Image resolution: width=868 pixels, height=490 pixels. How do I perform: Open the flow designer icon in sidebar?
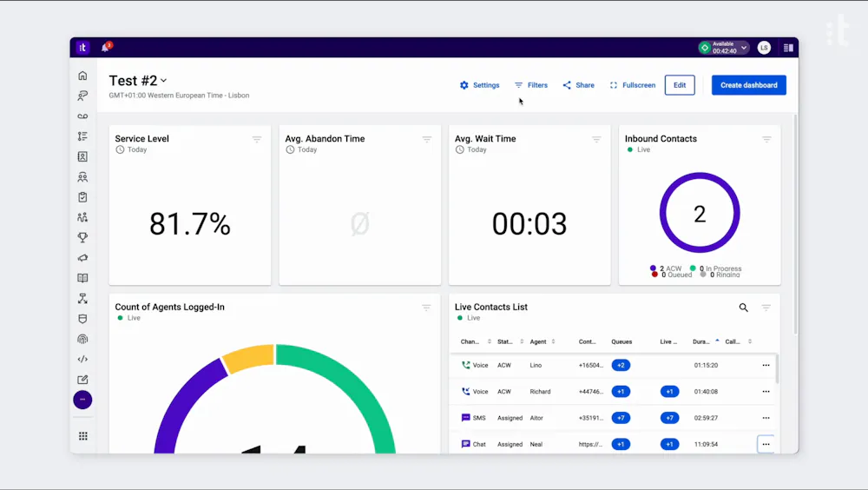(82, 298)
